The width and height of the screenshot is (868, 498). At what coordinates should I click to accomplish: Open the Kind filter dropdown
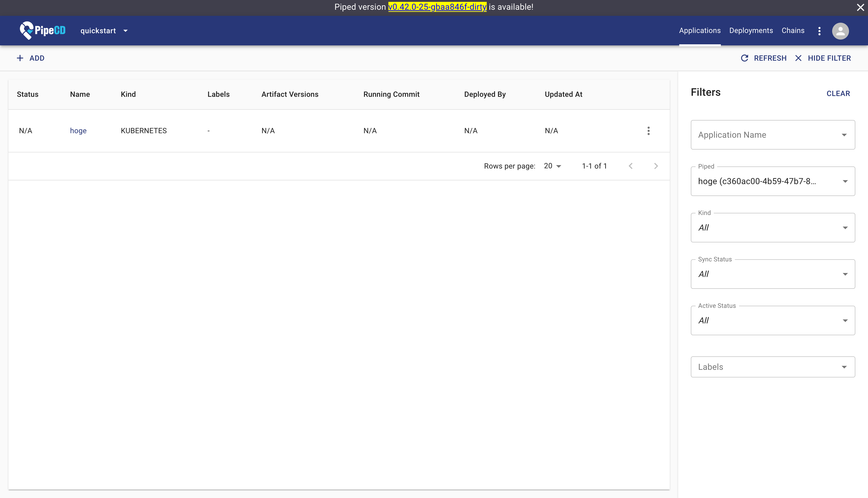coord(773,227)
